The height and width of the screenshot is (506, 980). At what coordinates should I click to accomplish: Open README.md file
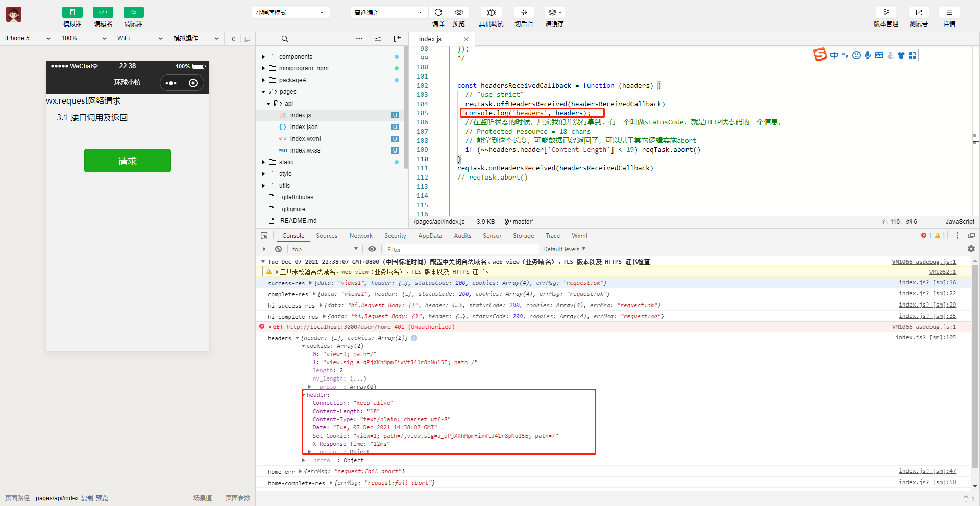coord(298,221)
